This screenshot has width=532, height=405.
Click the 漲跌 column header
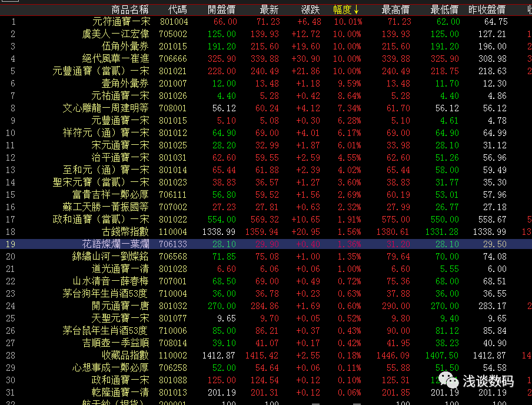pos(311,10)
